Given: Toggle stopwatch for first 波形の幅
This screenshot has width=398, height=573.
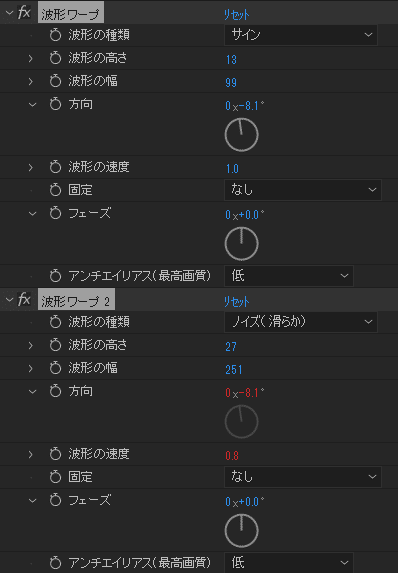Looking at the screenshot, I should point(55,81).
